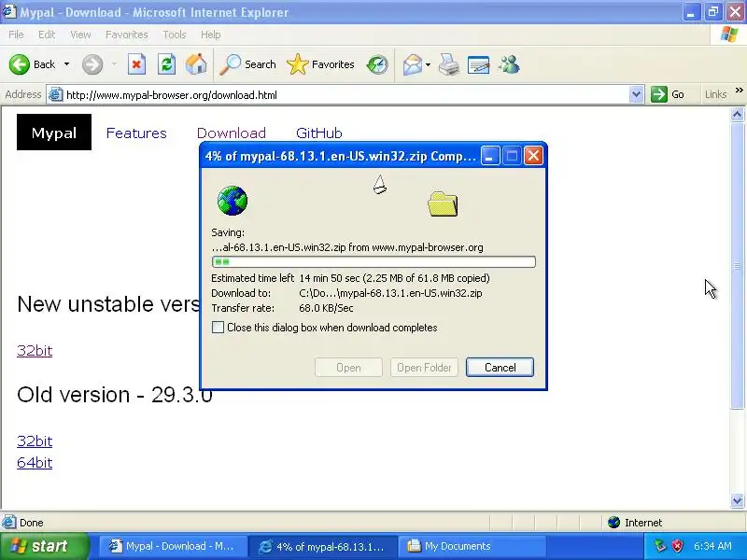Screen dimensions: 747x560
Task: Click the New unstable version heading
Action: tap(108, 304)
